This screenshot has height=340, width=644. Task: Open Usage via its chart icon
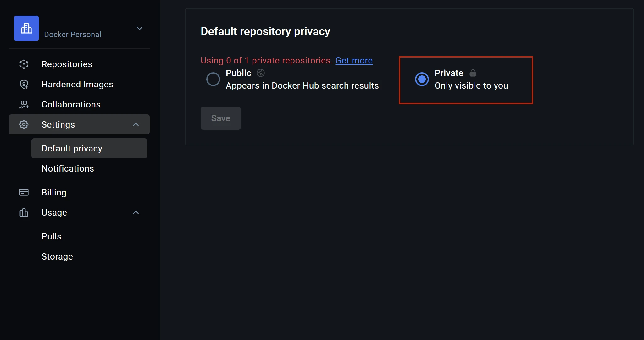pyautogui.click(x=24, y=212)
